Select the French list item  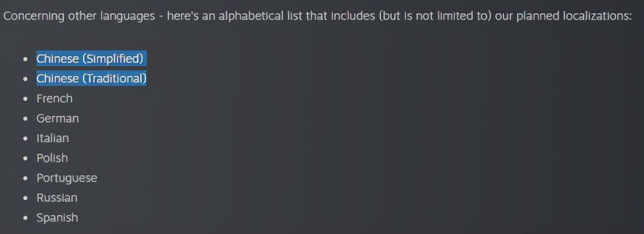click(x=54, y=98)
